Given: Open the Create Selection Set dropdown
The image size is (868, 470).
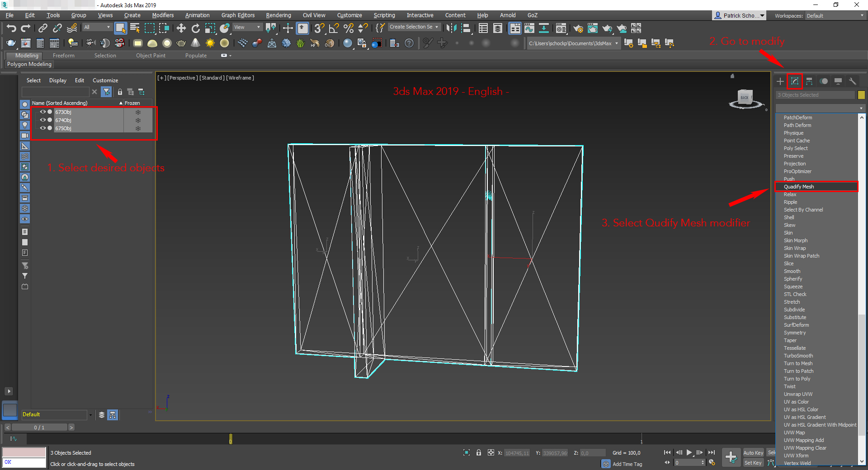Looking at the screenshot, I should pyautogui.click(x=414, y=27).
